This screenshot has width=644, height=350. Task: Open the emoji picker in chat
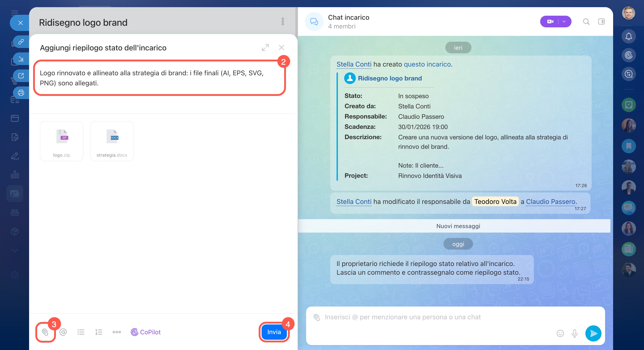pyautogui.click(x=560, y=333)
